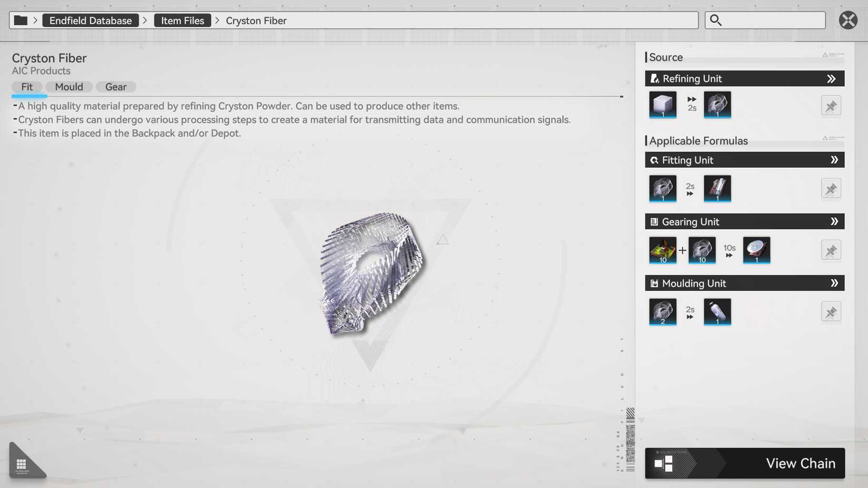This screenshot has width=868, height=488.
Task: Pin the Fitting Unit formula
Action: (831, 188)
